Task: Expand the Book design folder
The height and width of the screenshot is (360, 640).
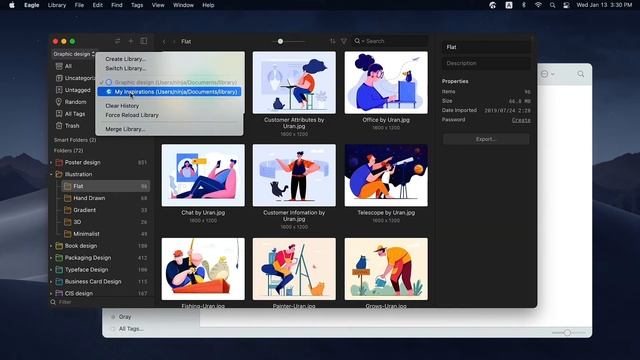Action: tap(51, 246)
